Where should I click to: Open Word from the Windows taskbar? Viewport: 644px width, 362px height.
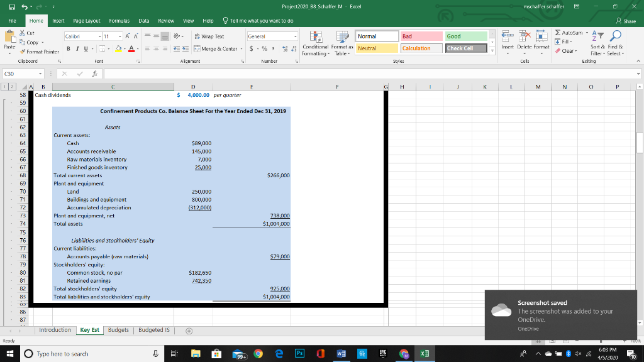pos(341,354)
